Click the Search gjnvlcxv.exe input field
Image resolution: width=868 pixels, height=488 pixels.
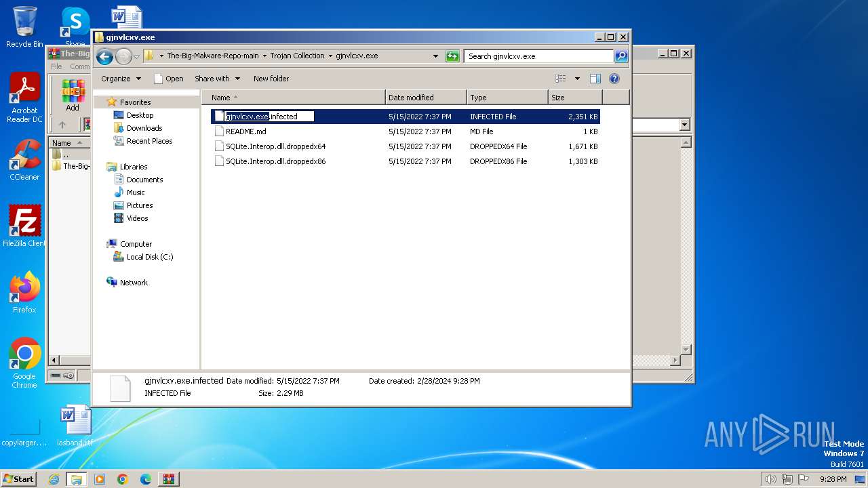(539, 56)
